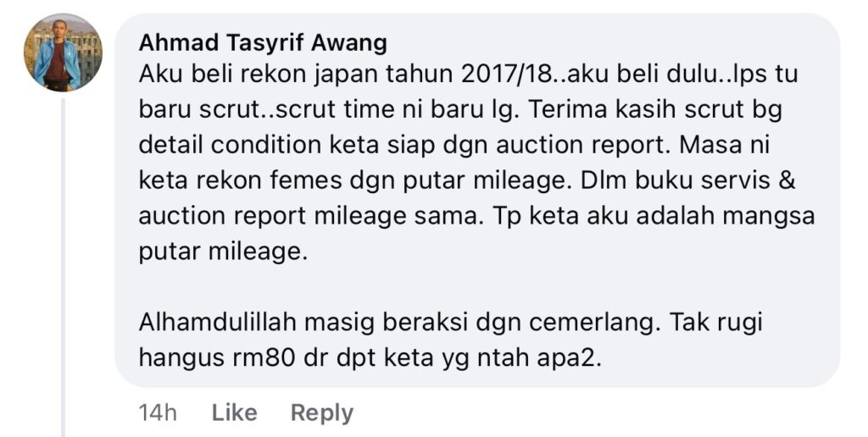Open the 14h comment timestamp

[157, 412]
